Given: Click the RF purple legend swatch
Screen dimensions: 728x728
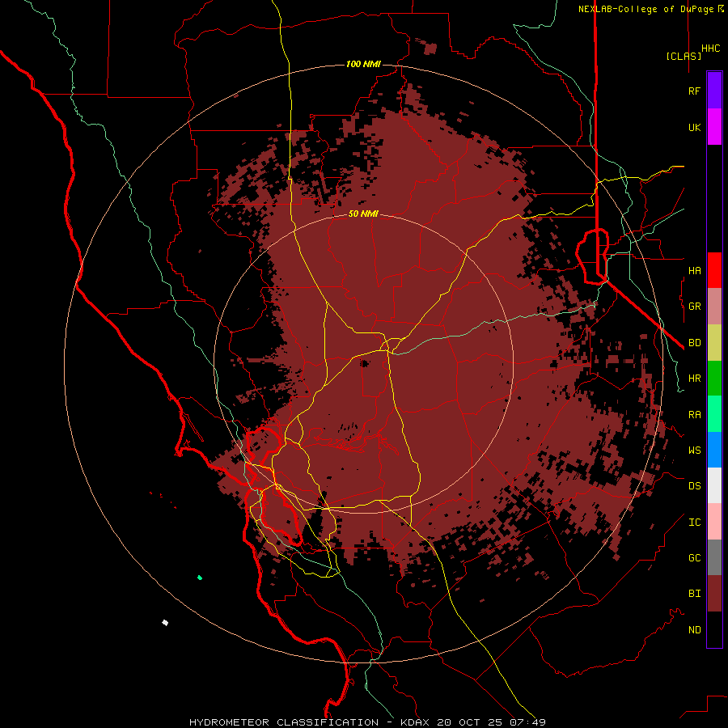Looking at the screenshot, I should [714, 91].
